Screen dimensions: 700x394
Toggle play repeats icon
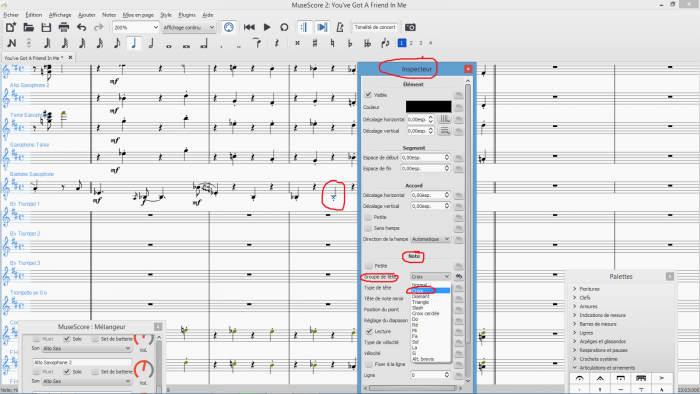click(304, 27)
